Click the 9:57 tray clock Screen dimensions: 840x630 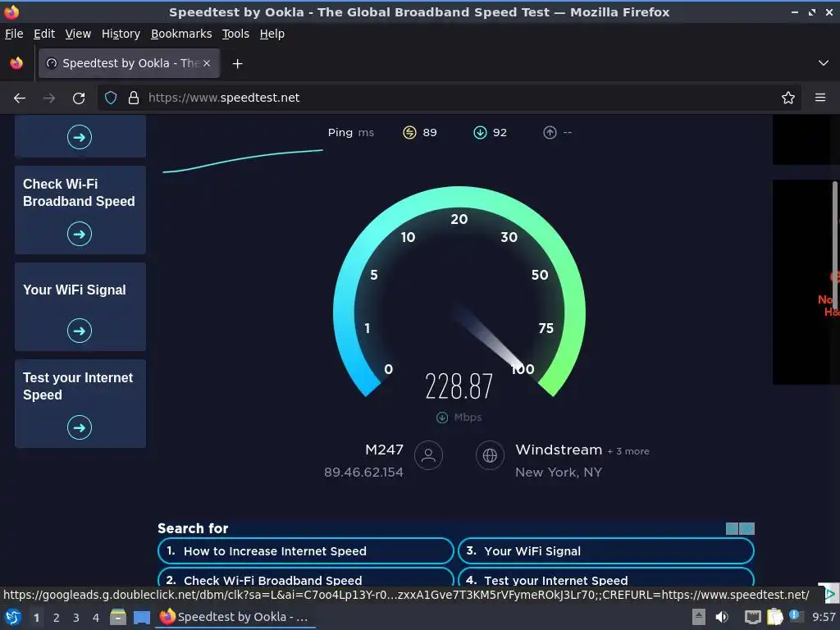click(824, 617)
